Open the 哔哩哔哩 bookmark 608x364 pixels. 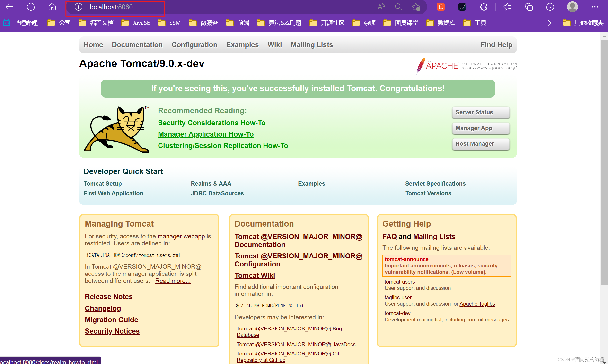click(x=20, y=23)
